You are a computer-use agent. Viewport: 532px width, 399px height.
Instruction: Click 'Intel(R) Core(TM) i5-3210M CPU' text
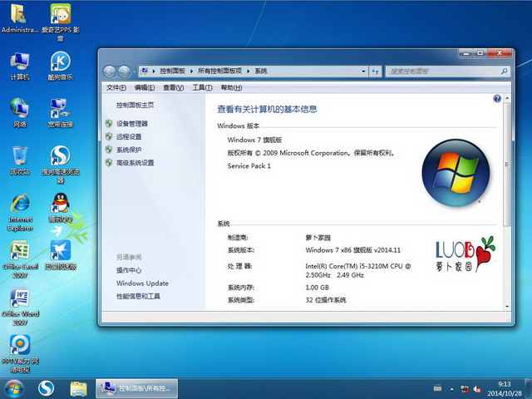coord(354,266)
